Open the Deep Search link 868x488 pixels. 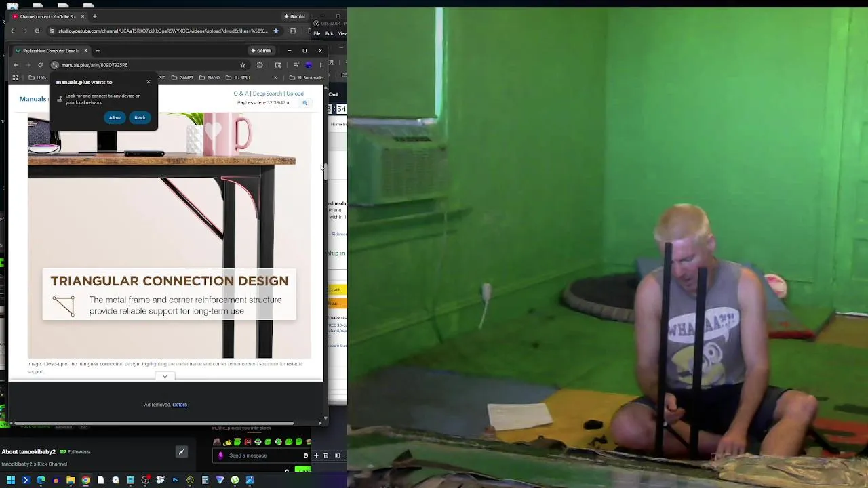[267, 94]
